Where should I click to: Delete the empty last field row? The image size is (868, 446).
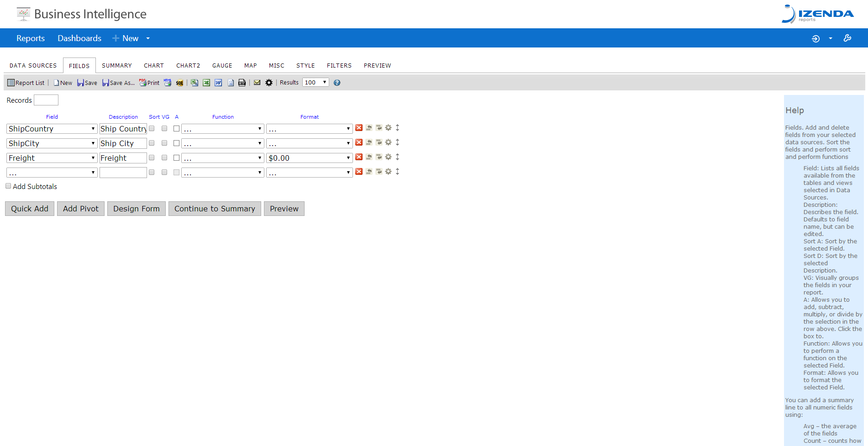tap(359, 172)
